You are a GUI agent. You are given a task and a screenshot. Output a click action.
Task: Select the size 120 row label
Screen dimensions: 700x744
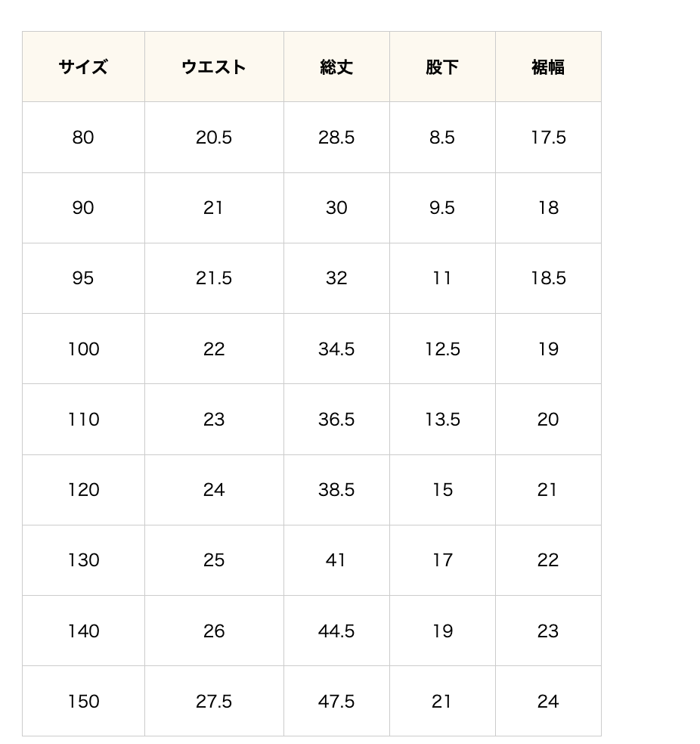click(x=83, y=490)
